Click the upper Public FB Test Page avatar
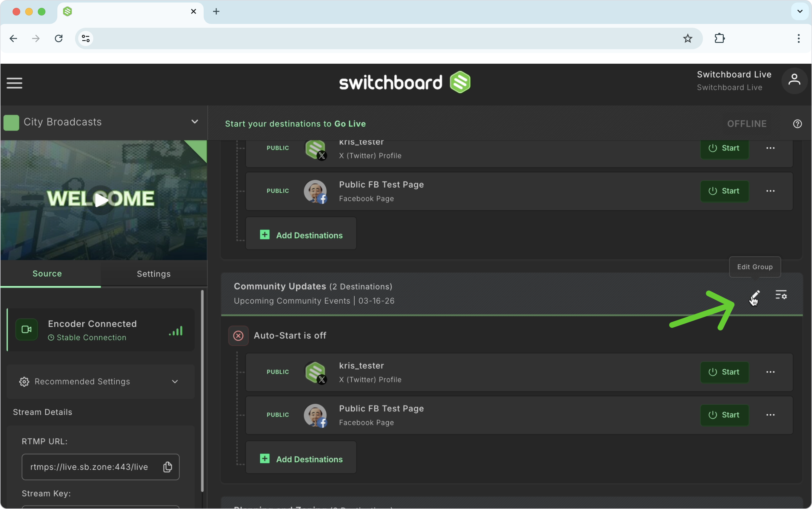The image size is (812, 509). pyautogui.click(x=315, y=191)
